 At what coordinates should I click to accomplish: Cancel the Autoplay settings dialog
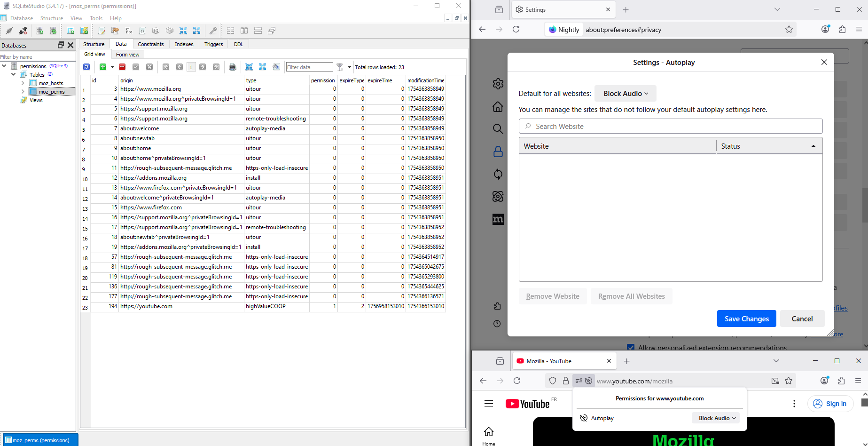coord(802,319)
